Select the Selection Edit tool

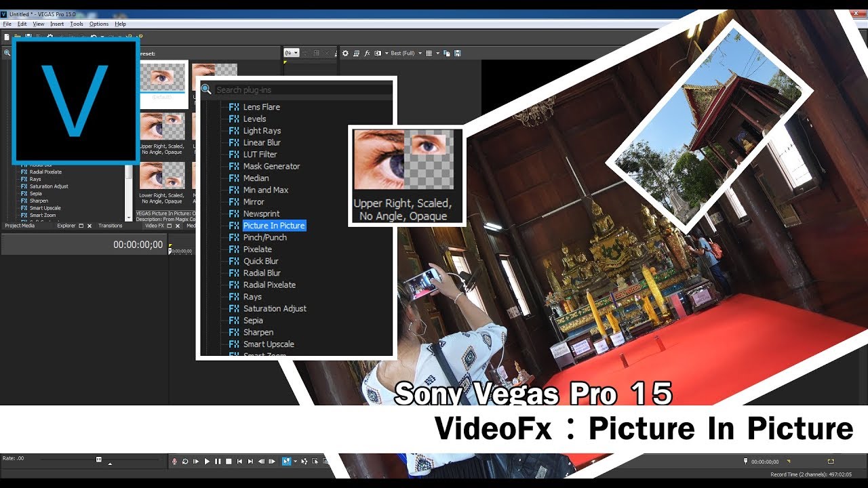tap(315, 461)
